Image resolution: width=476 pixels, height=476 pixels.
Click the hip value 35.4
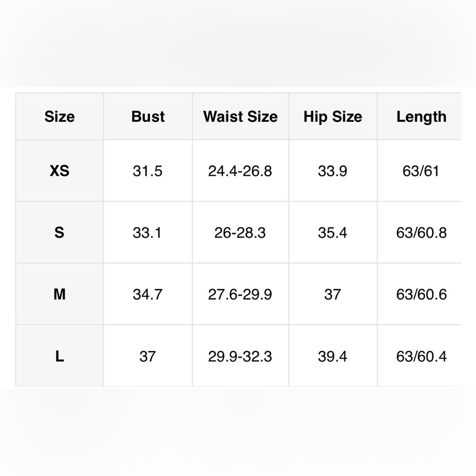pos(332,233)
